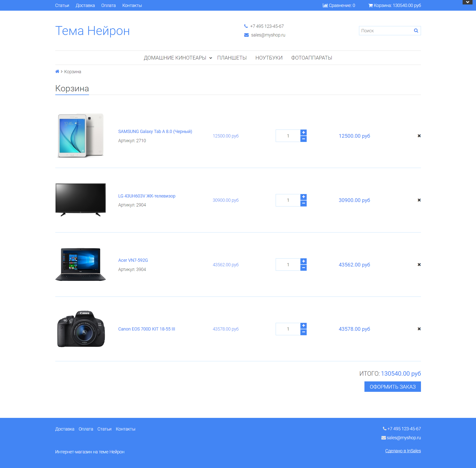Decrease quantity of LG 43UH603V television
The image size is (476, 468).
pyautogui.click(x=303, y=203)
